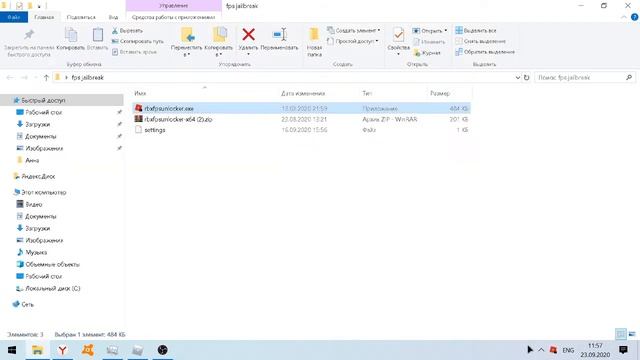
Task: Switch to large icons view in status bar
Action: 632,334
